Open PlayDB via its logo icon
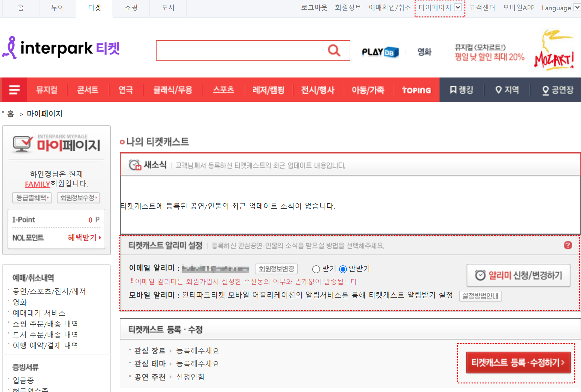The width and height of the screenshot is (581, 392). click(380, 52)
